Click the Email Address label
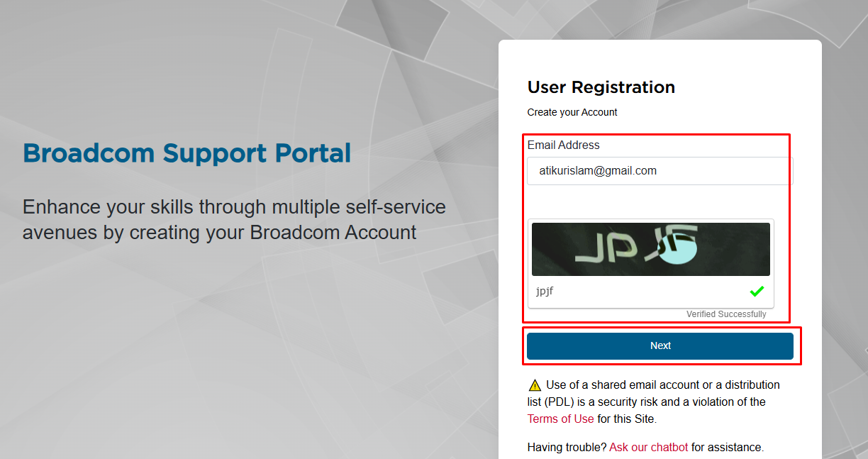868x459 pixels. (564, 145)
